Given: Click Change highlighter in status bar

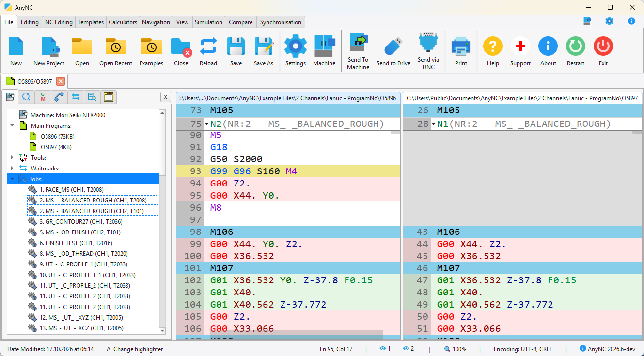Looking at the screenshot, I should point(135,349).
